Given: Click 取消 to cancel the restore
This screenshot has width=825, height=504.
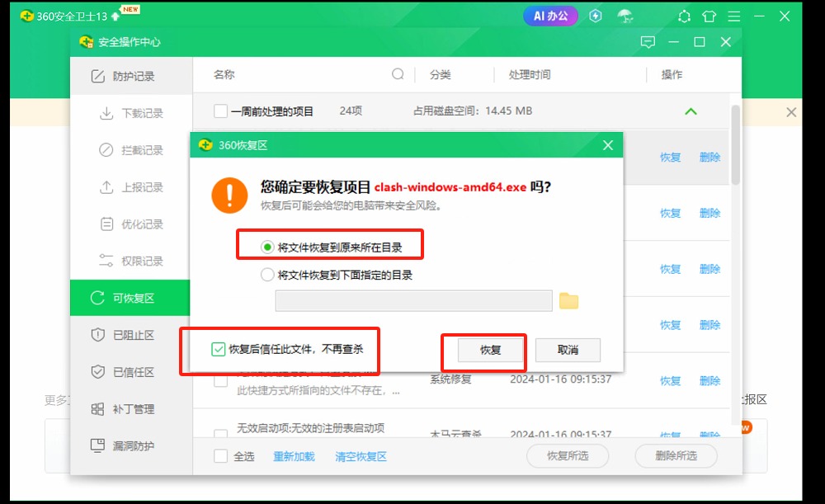Looking at the screenshot, I should pyautogui.click(x=568, y=350).
